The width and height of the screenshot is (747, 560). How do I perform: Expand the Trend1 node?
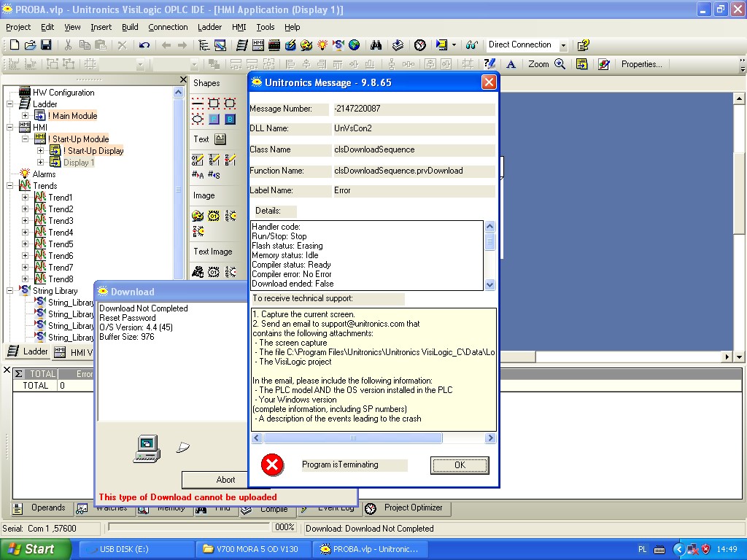(26, 197)
